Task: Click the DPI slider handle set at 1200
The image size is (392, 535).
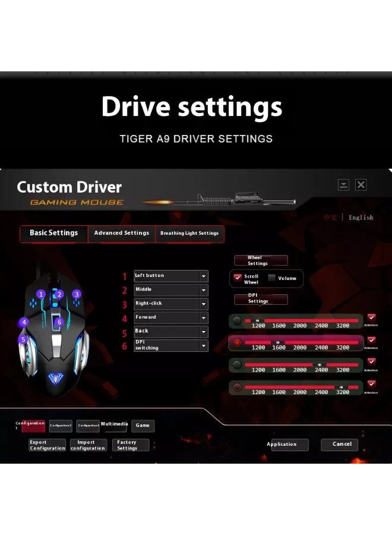Action: pyautogui.click(x=257, y=321)
